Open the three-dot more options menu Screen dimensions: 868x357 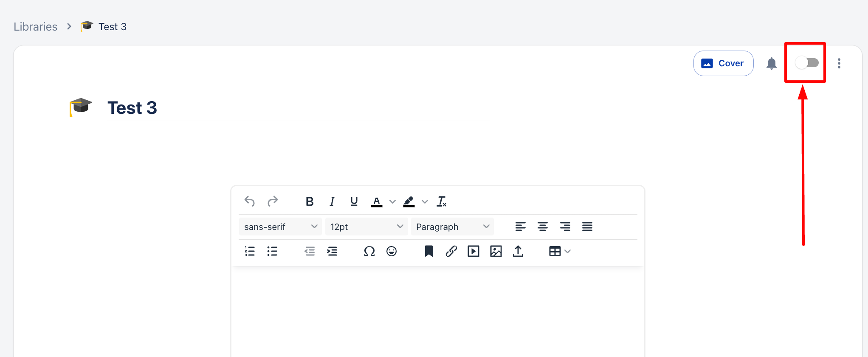(839, 63)
